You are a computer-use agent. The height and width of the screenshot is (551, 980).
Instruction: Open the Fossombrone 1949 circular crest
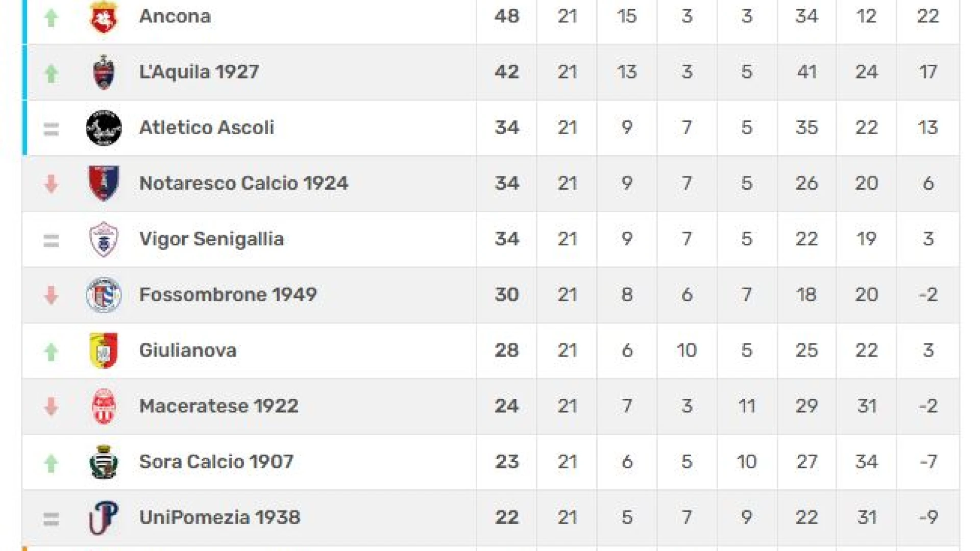pyautogui.click(x=104, y=295)
